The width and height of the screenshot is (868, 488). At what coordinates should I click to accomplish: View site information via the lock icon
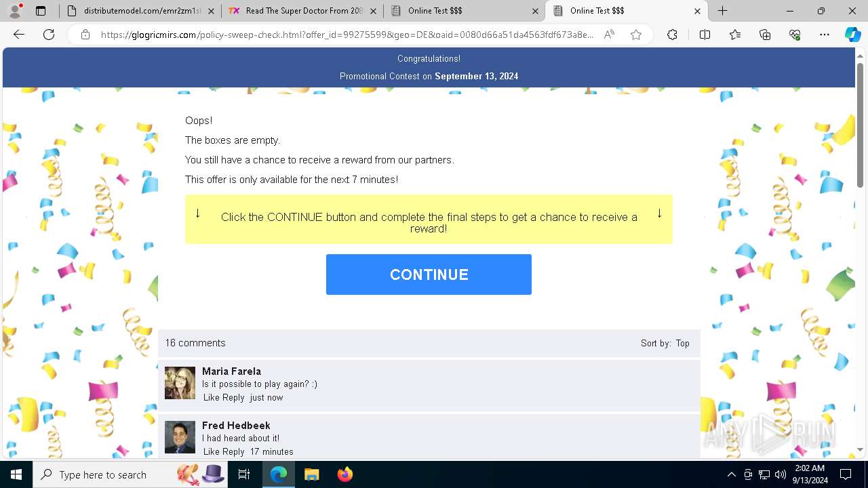tap(85, 35)
